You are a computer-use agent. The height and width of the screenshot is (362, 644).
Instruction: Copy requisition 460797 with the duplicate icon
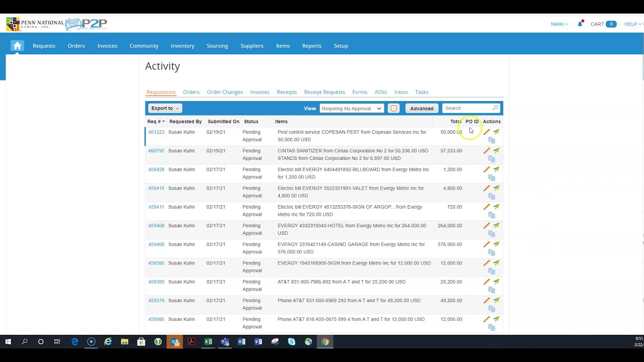(492, 159)
